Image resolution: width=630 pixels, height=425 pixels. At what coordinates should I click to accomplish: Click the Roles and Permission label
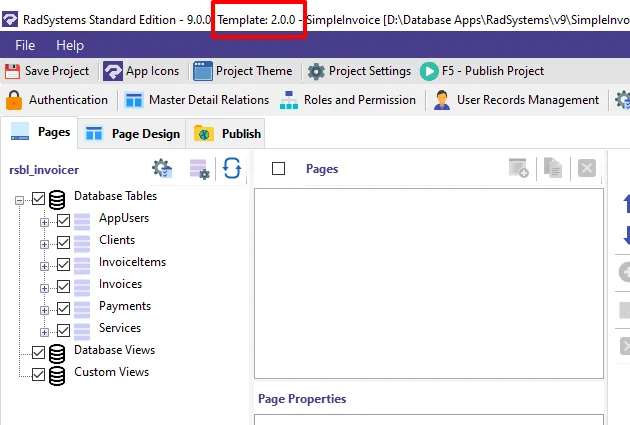pos(360,100)
